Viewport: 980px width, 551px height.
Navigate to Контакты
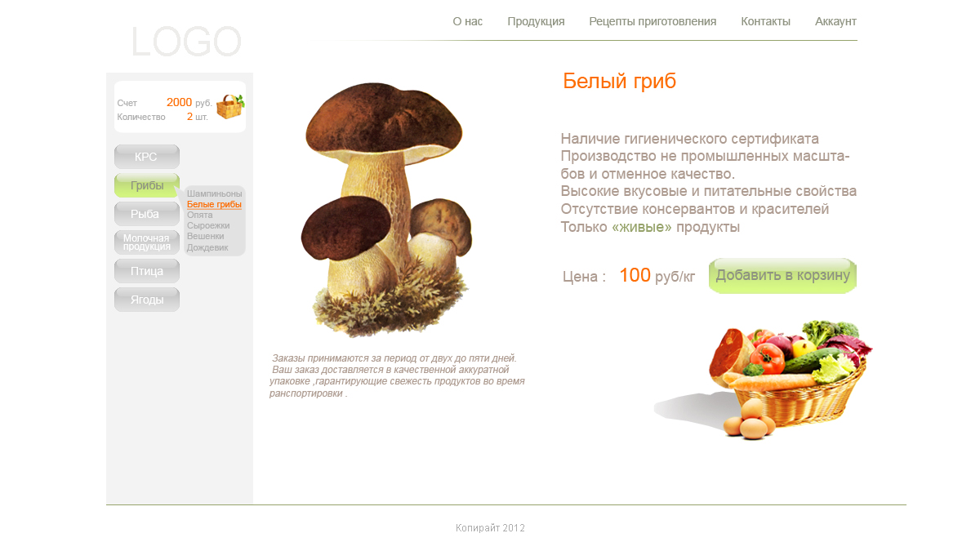765,21
